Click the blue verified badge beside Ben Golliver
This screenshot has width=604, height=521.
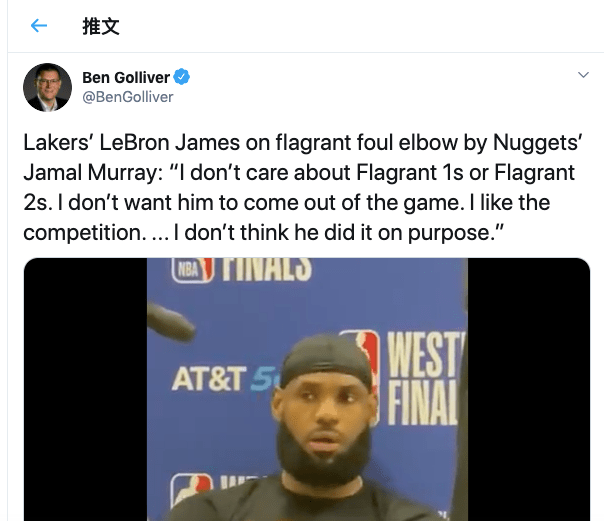(181, 77)
